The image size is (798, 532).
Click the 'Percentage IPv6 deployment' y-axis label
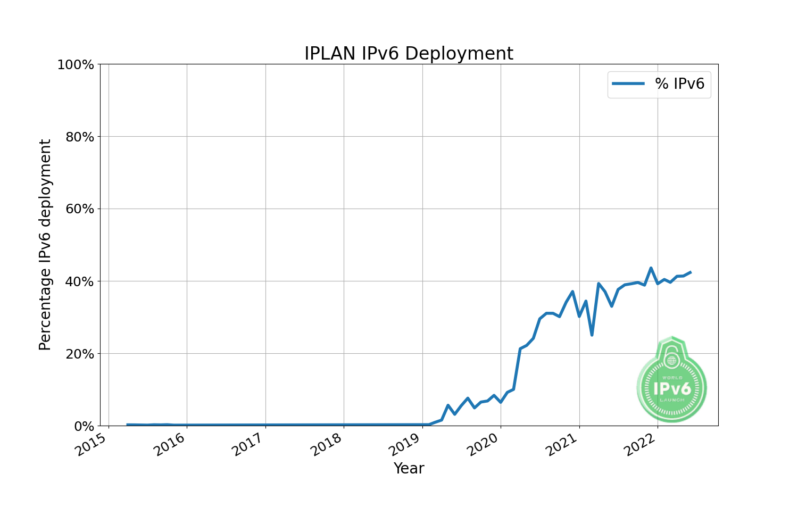coord(45,245)
